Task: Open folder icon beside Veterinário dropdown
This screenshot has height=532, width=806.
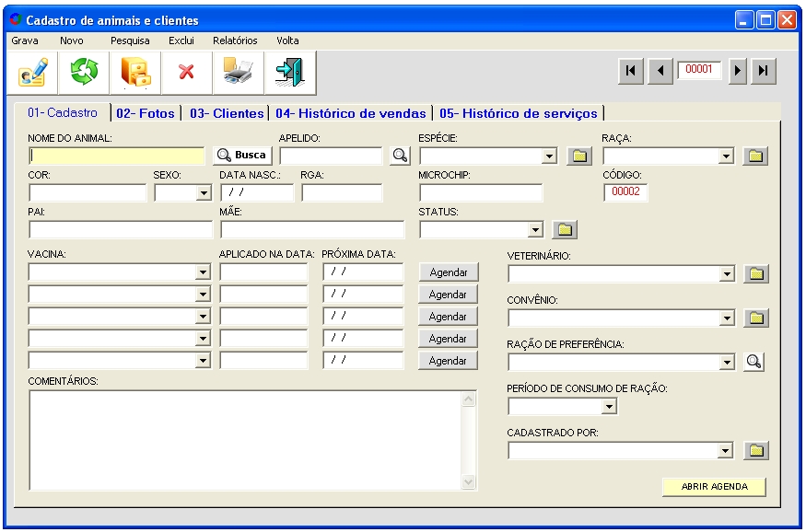Action: pyautogui.click(x=755, y=273)
